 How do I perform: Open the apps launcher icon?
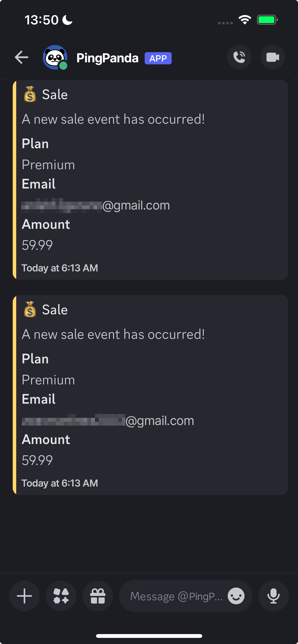pos(61,596)
